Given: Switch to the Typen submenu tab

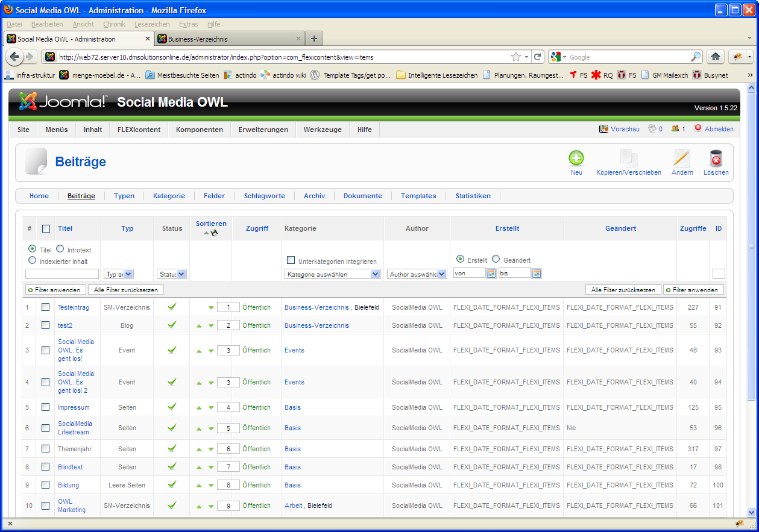Looking at the screenshot, I should [x=124, y=196].
